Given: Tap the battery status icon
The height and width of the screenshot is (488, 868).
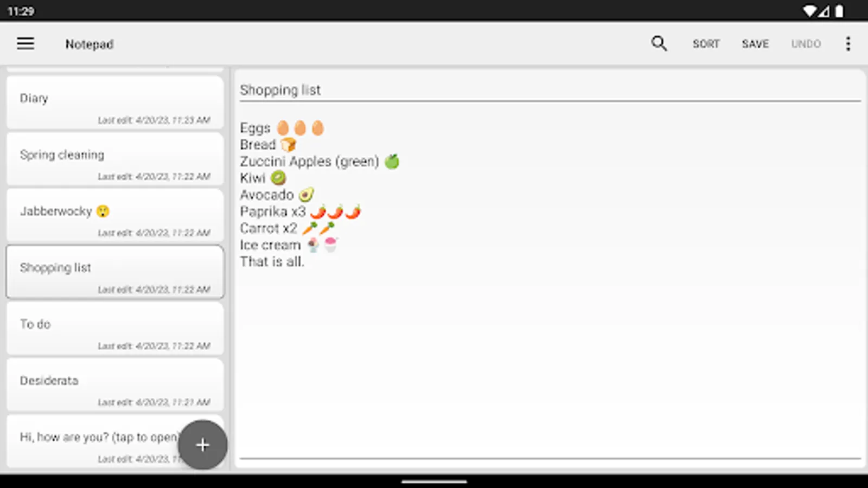Looking at the screenshot, I should pos(839,11).
